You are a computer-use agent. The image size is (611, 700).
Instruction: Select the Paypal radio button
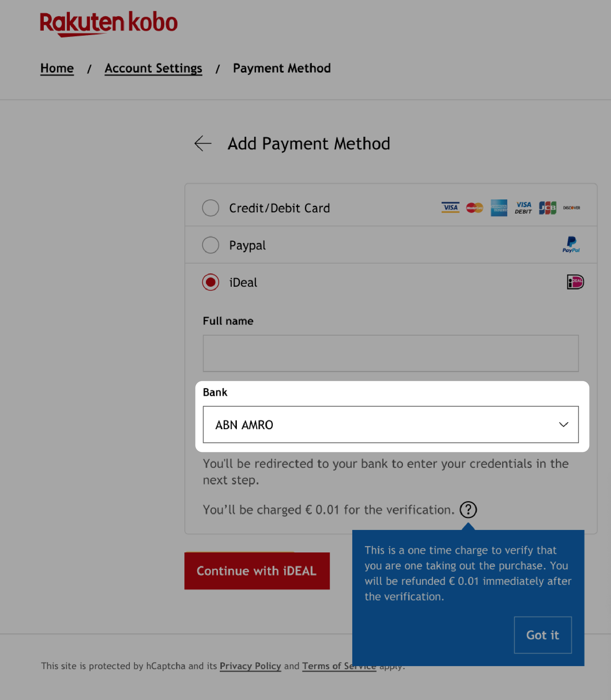pos(210,245)
